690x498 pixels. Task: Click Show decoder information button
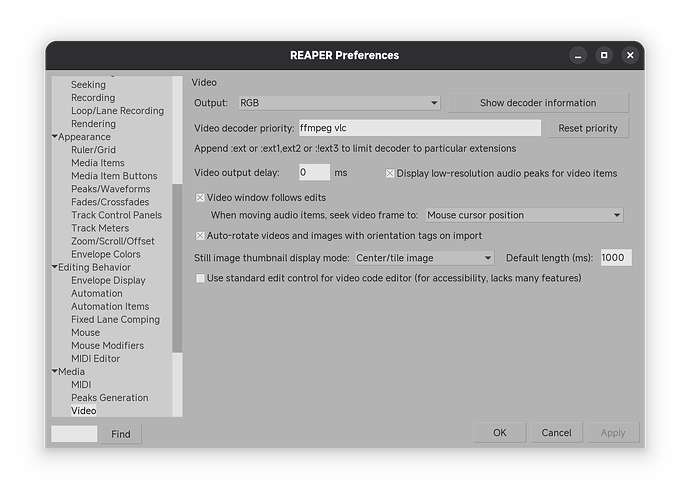pyautogui.click(x=538, y=103)
